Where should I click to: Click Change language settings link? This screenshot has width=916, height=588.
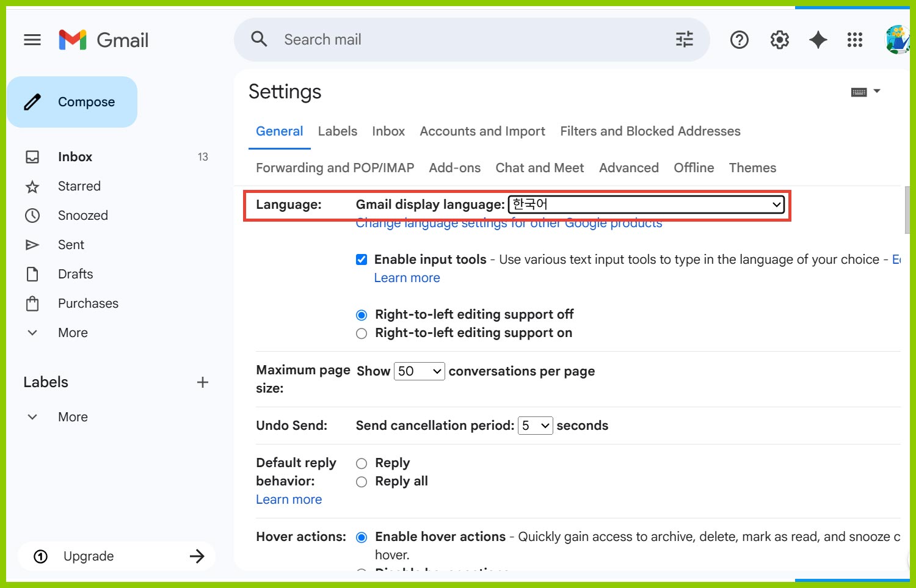[x=509, y=223]
